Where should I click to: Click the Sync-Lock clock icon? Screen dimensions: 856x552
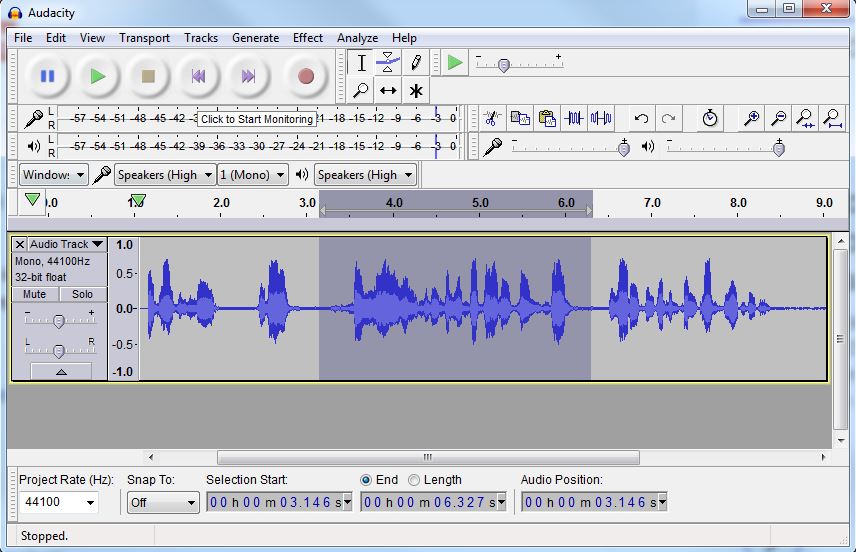pyautogui.click(x=710, y=118)
